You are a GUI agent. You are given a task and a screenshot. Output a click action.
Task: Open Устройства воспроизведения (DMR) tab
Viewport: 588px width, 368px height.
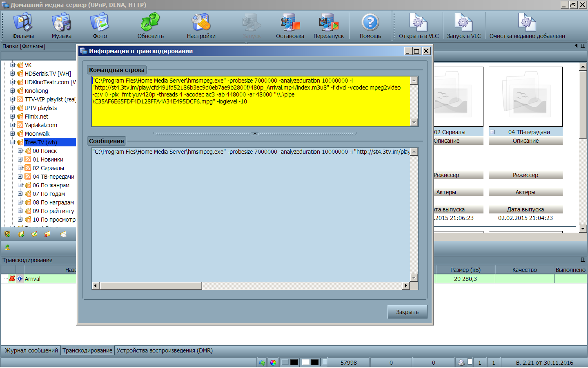(x=165, y=350)
